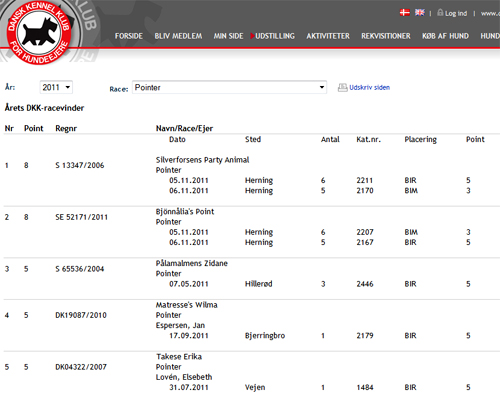Select registration number SE 52171/2011
500x396 pixels.
point(81,217)
